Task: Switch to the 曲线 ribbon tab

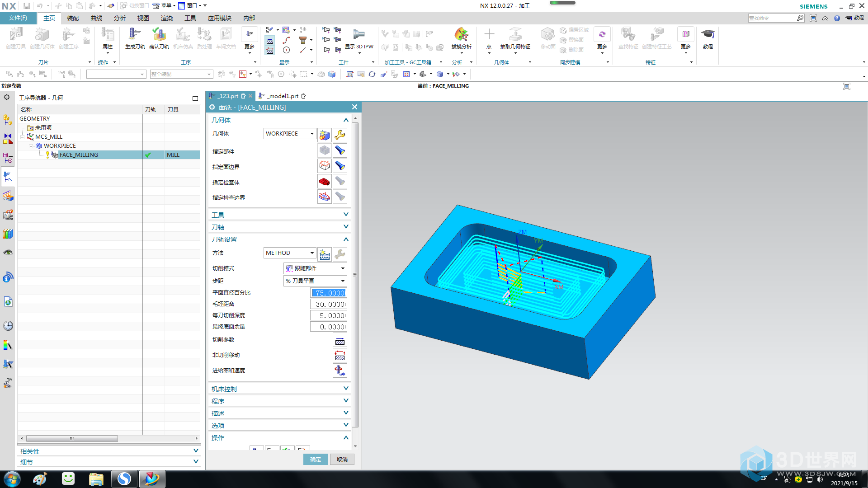Action: (x=96, y=18)
